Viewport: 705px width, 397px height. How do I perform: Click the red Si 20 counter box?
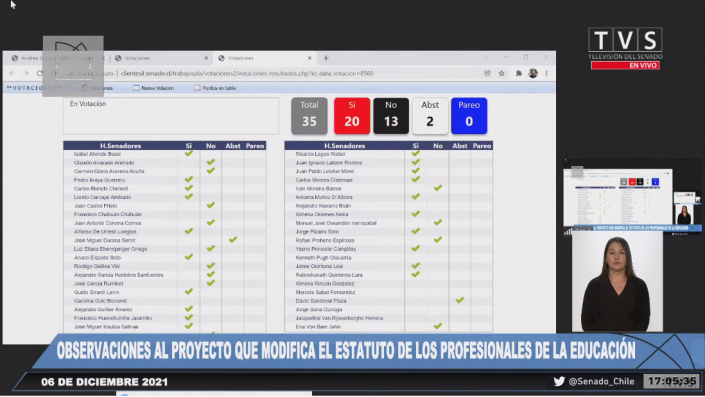pos(352,116)
